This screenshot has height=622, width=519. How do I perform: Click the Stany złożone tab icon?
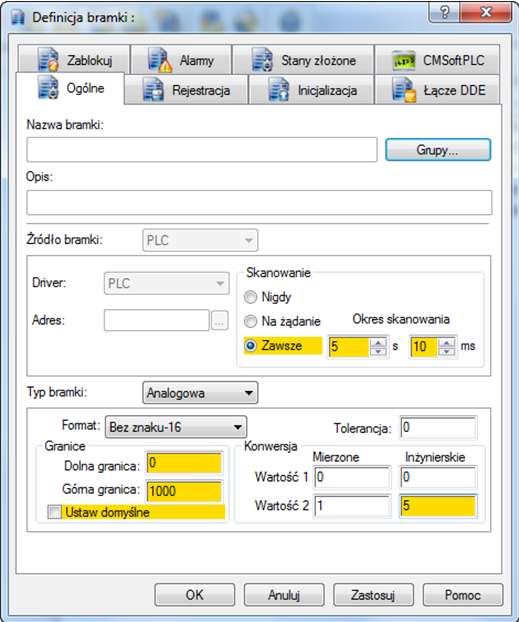coord(262,60)
